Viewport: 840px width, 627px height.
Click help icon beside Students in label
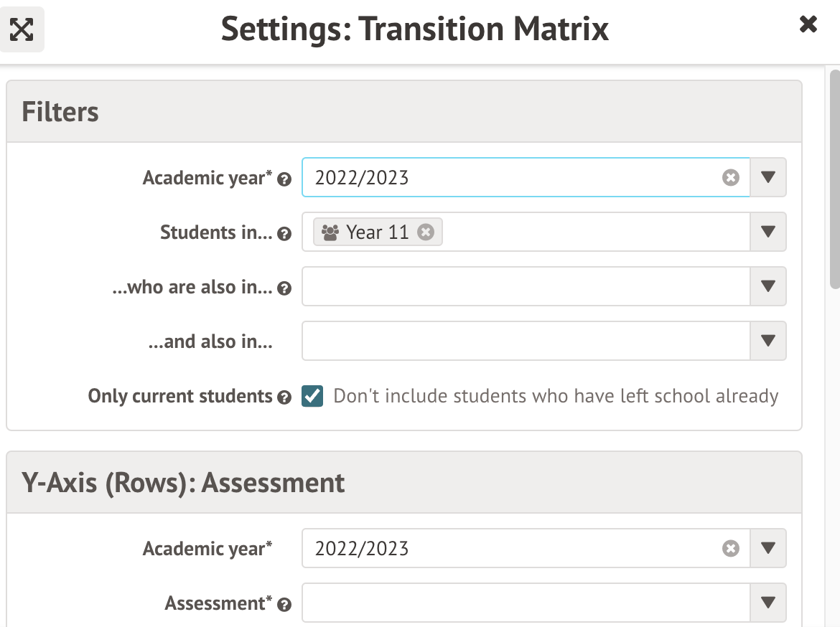pos(284,235)
